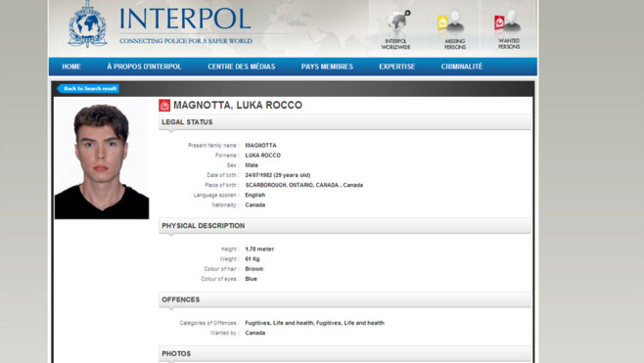Click the Sex value Male
Image resolution: width=644 pixels, height=363 pixels.
click(x=252, y=165)
